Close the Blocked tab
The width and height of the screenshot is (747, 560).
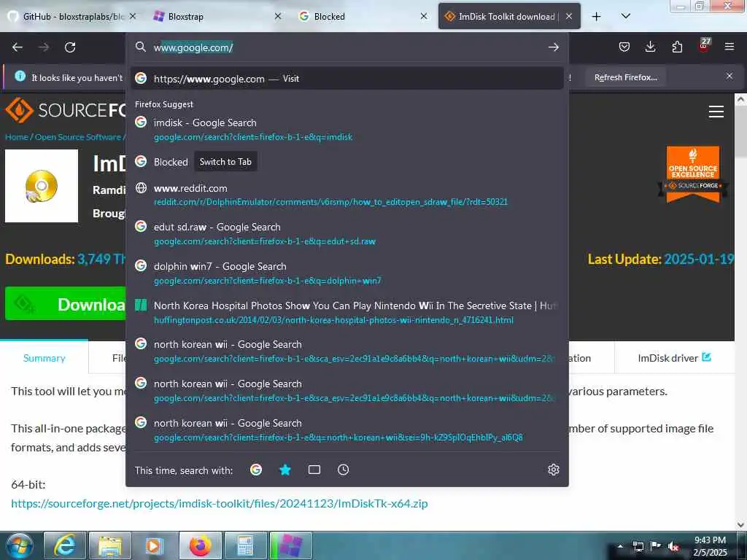[424, 16]
